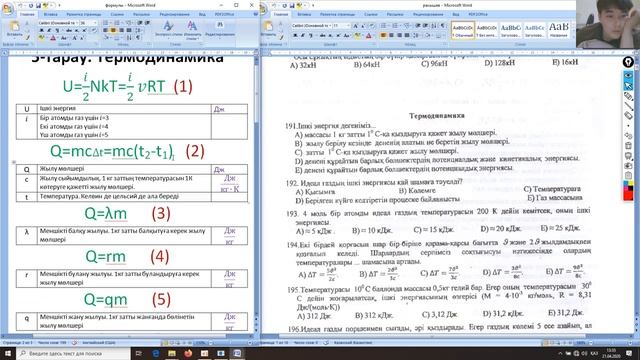Open Вид tab in формулы window
The height and width of the screenshot is (360, 640).
[202, 14]
